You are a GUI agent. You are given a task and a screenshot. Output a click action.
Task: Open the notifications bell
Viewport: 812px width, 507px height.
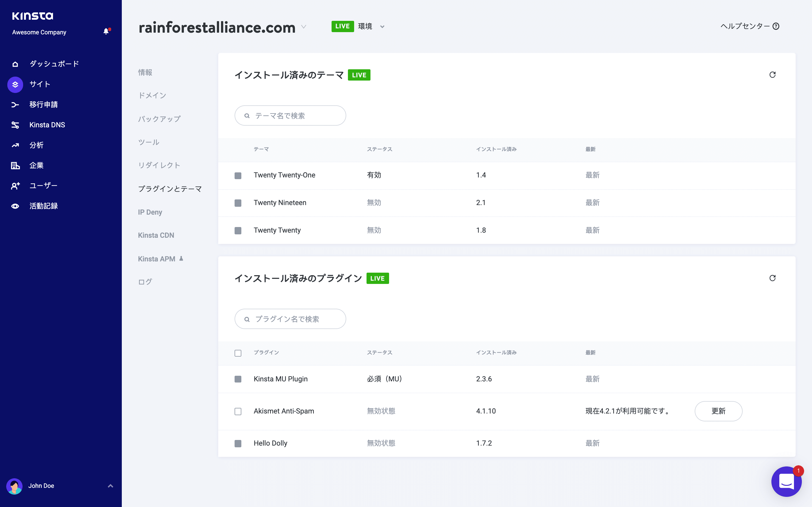[107, 31]
